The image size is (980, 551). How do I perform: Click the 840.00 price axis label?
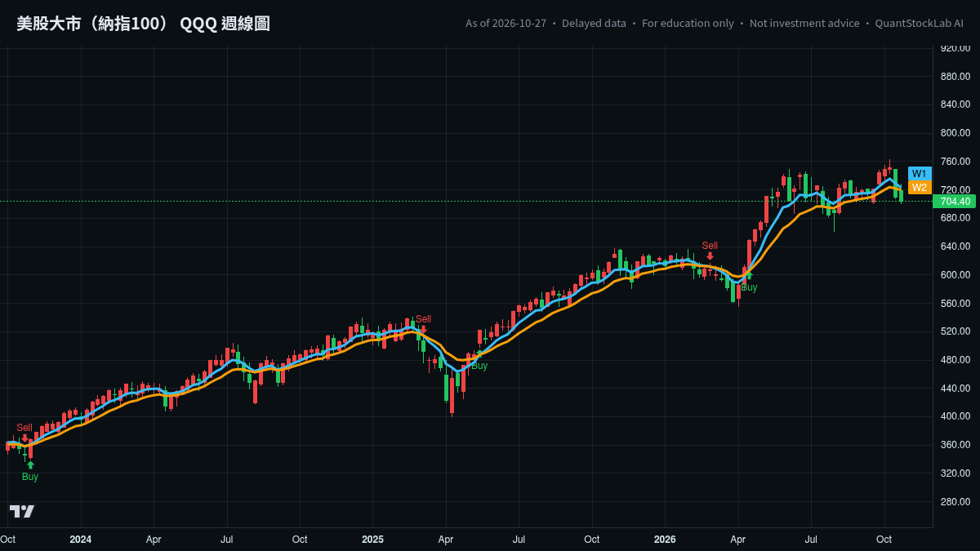[x=955, y=104]
